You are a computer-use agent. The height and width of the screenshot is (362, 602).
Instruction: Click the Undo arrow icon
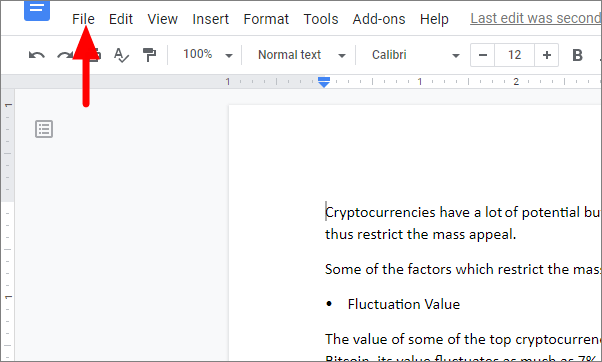coord(36,55)
